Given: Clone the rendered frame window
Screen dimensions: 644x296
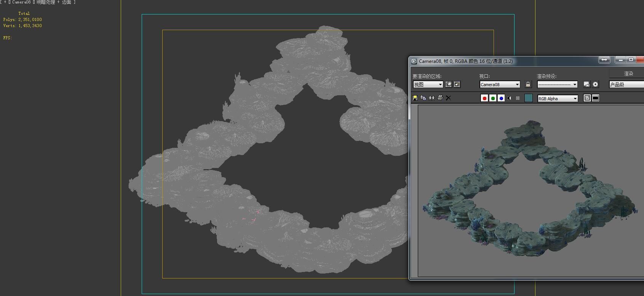Looking at the screenshot, I should [431, 98].
